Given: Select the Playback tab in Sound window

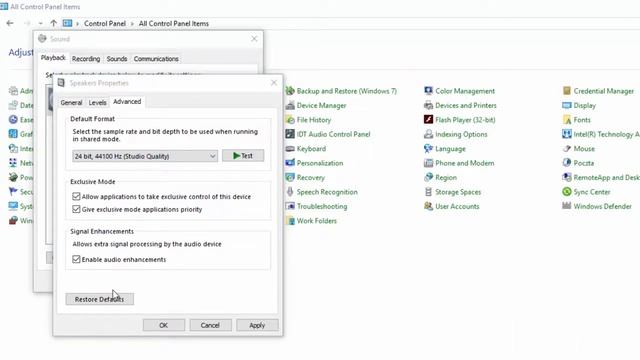Looking at the screenshot, I should (53, 58).
